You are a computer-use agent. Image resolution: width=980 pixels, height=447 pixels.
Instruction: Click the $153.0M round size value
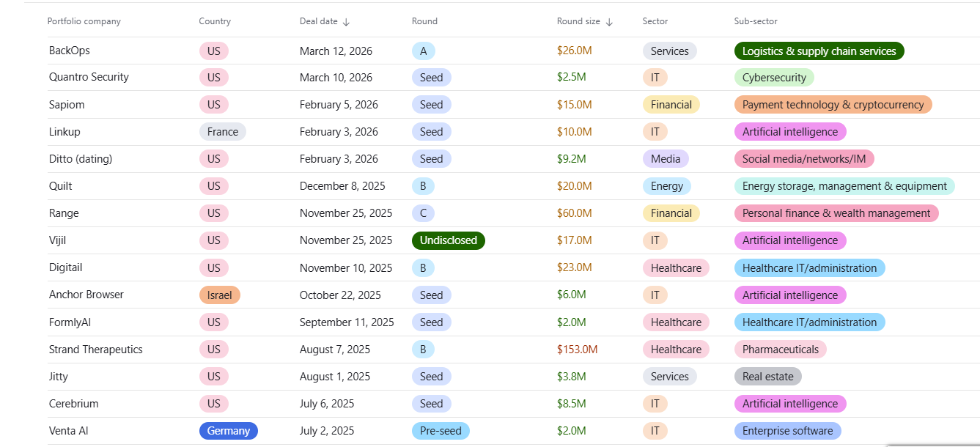577,350
